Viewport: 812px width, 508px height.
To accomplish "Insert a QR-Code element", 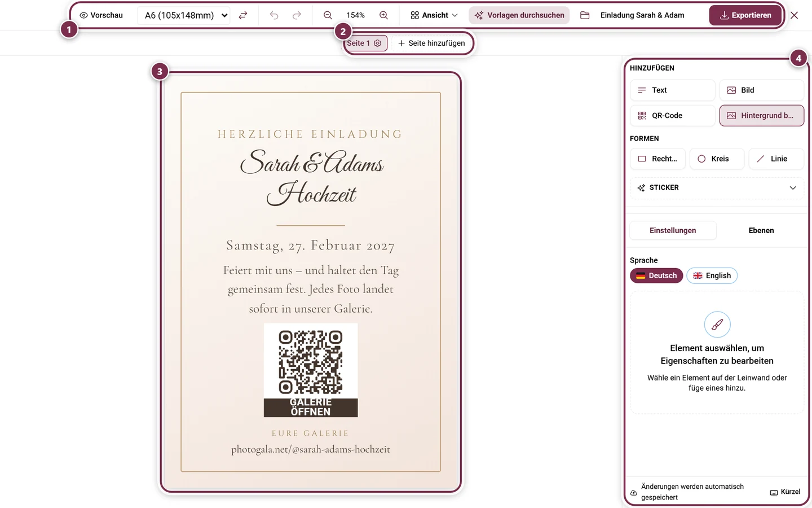I will (672, 116).
